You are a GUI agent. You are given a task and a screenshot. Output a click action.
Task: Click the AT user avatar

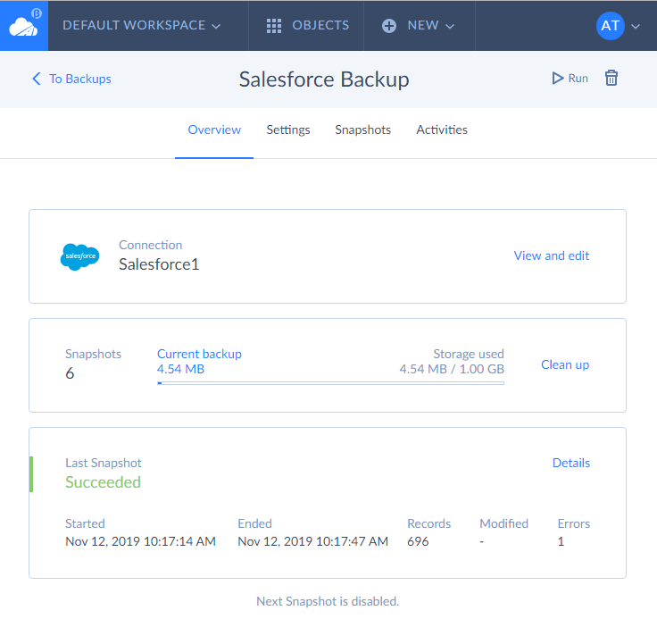pos(610,26)
